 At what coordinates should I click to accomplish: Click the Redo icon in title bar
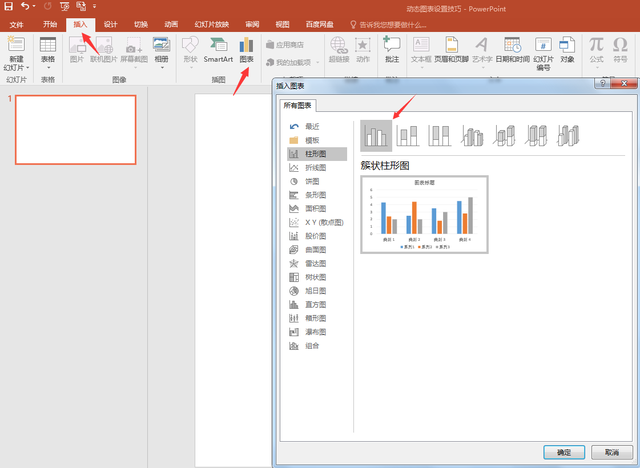(48, 6)
